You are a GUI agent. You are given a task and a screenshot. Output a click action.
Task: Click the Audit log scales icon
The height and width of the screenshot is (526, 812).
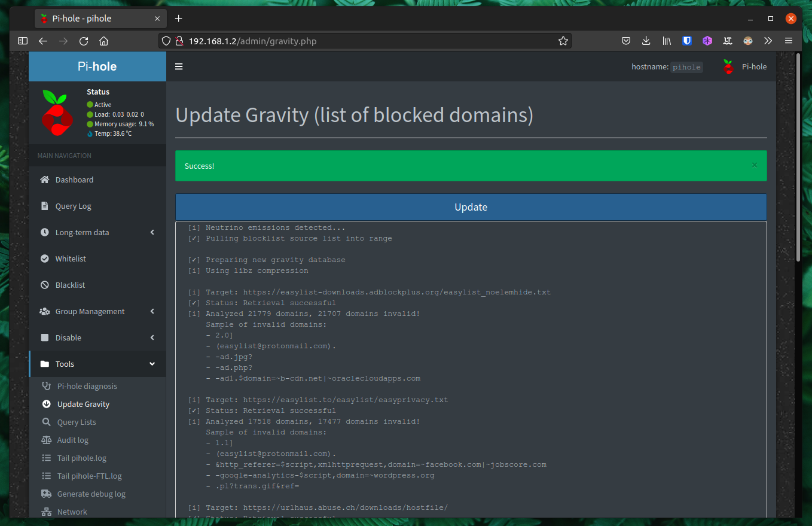[47, 440]
